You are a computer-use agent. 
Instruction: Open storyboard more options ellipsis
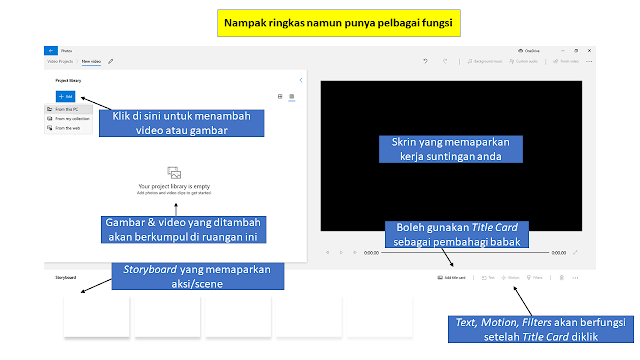[x=575, y=278]
